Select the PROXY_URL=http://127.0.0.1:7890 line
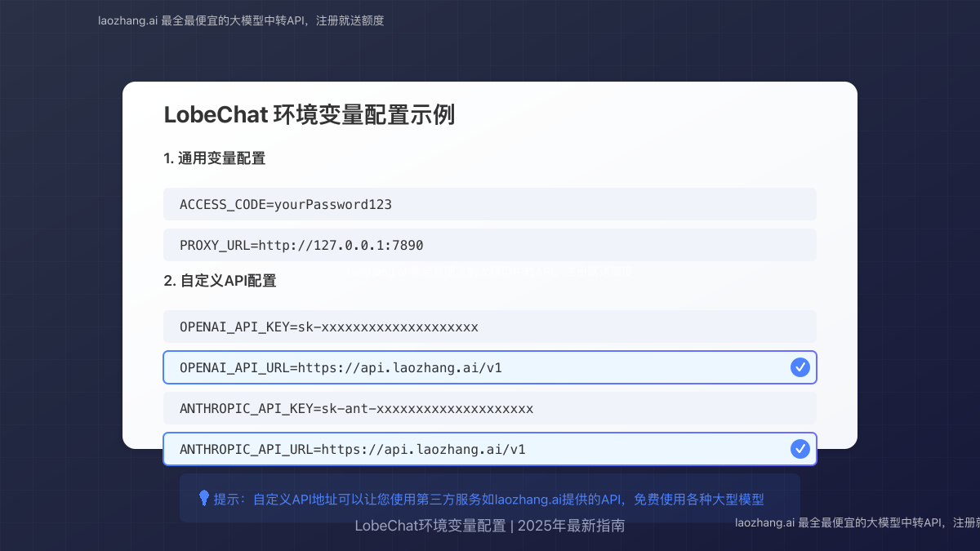 (x=490, y=245)
